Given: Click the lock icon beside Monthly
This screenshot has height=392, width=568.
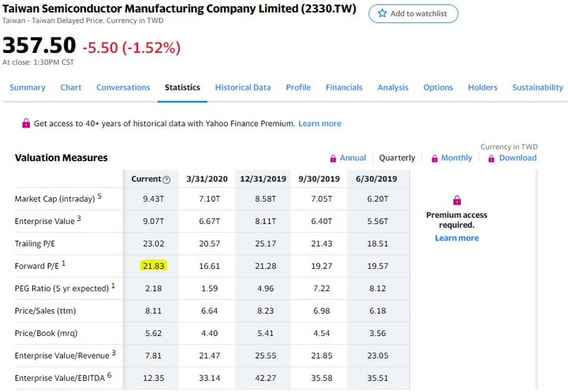Looking at the screenshot, I should click(435, 159).
